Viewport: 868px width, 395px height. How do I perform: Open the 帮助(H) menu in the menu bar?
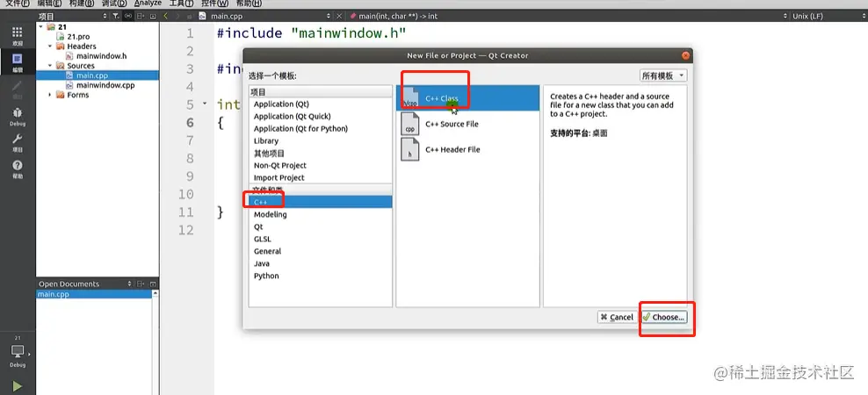click(x=248, y=4)
